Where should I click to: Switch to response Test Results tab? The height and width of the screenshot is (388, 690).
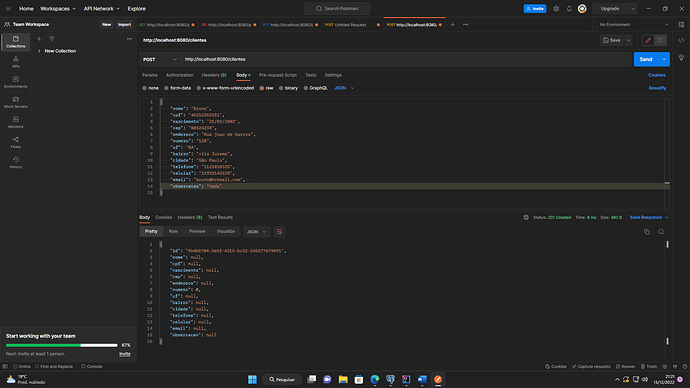pyautogui.click(x=220, y=217)
